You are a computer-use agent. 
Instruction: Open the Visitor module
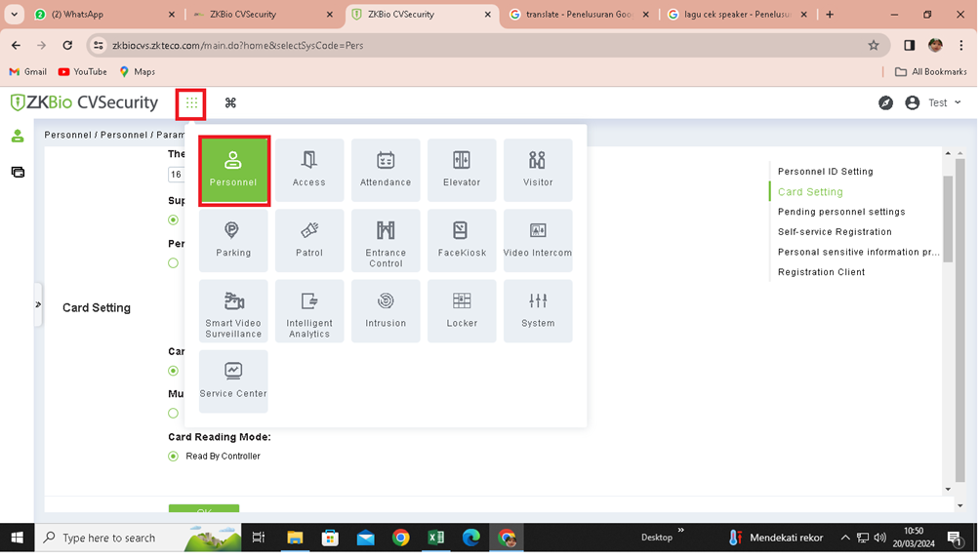tap(538, 170)
